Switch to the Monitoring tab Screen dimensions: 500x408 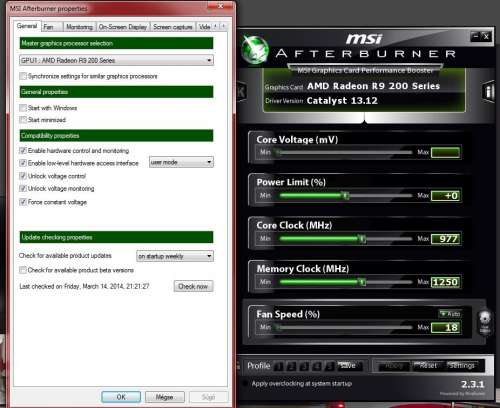click(x=79, y=27)
